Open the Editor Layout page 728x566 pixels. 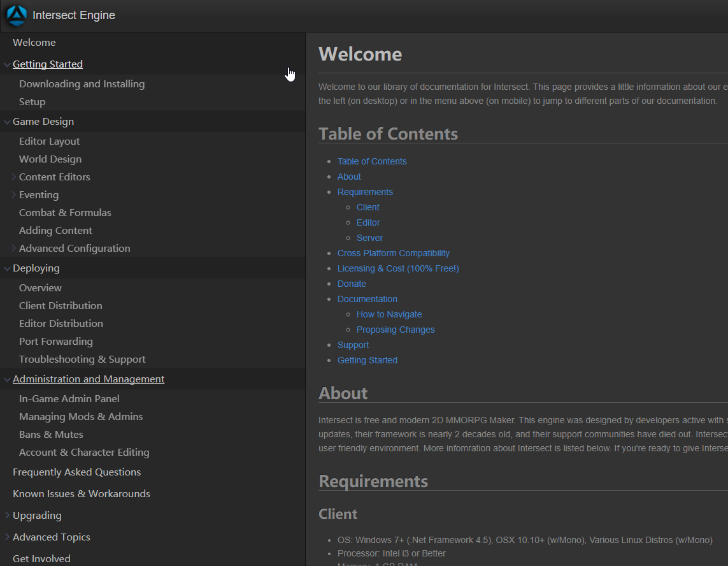pyautogui.click(x=49, y=141)
